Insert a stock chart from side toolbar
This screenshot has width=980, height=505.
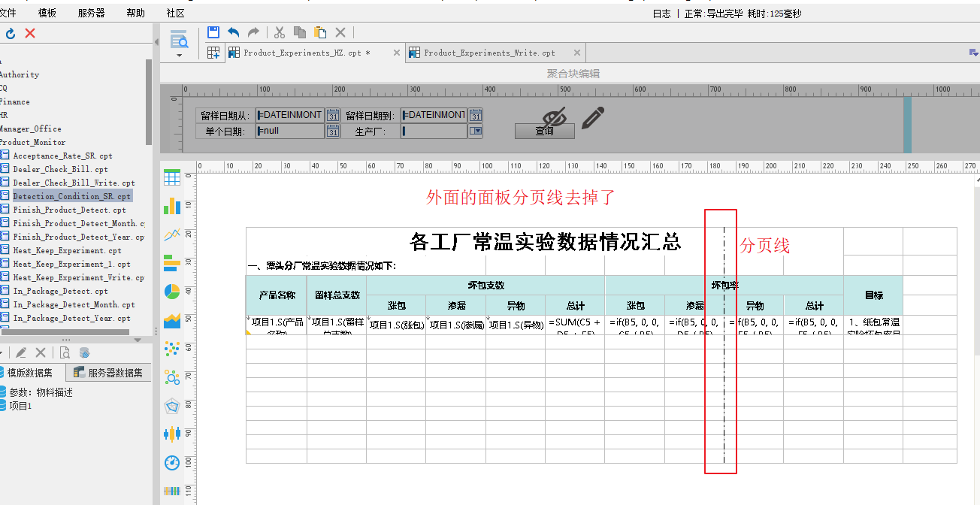pyautogui.click(x=172, y=434)
